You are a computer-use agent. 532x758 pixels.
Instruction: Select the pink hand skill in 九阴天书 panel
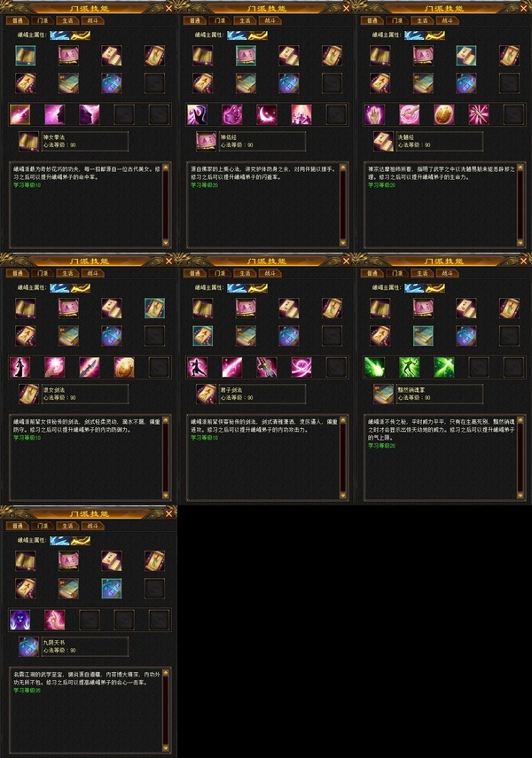pyautogui.click(x=55, y=620)
